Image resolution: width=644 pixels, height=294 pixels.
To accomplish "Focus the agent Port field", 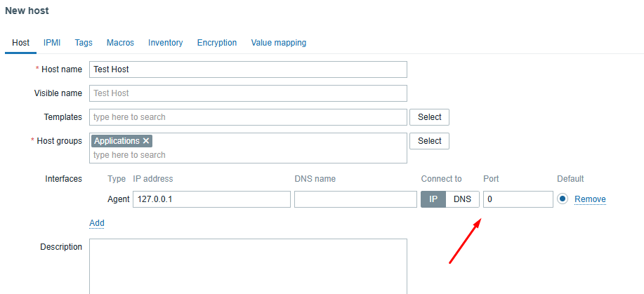I will point(518,199).
